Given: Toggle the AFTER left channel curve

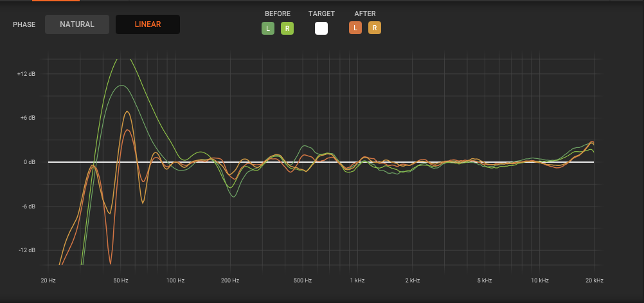Looking at the screenshot, I should pyautogui.click(x=355, y=28).
